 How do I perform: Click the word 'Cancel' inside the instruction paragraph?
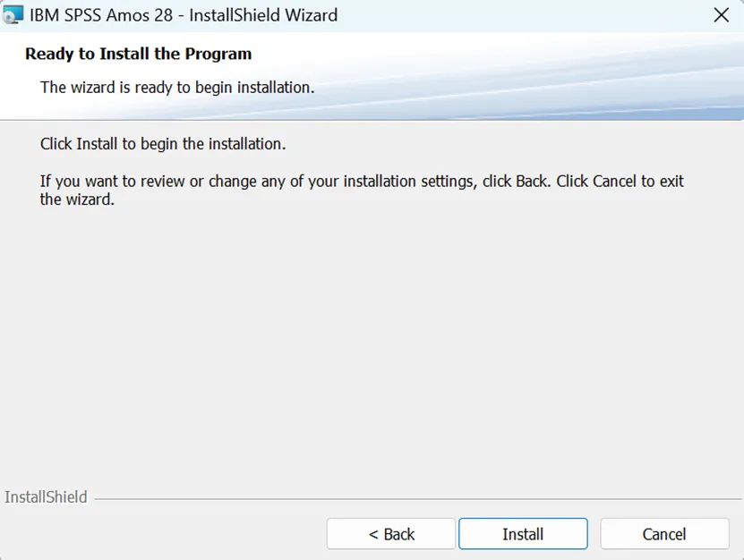[614, 181]
